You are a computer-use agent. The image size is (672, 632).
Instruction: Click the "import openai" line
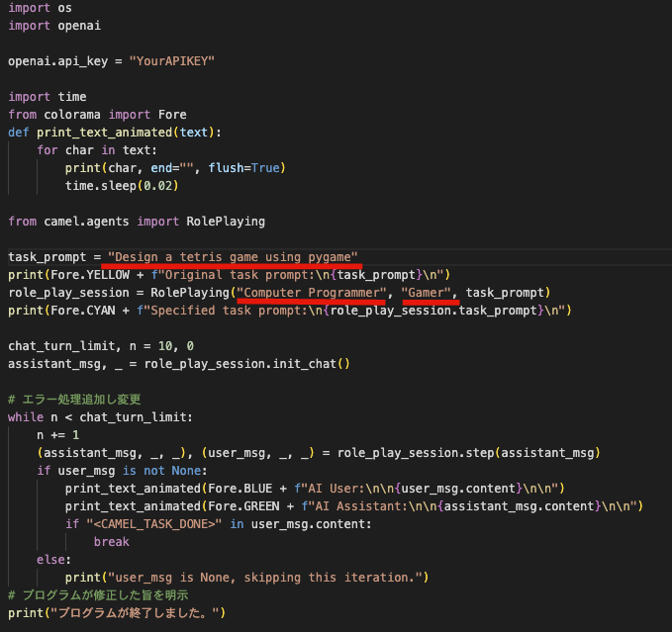[x=54, y=26]
